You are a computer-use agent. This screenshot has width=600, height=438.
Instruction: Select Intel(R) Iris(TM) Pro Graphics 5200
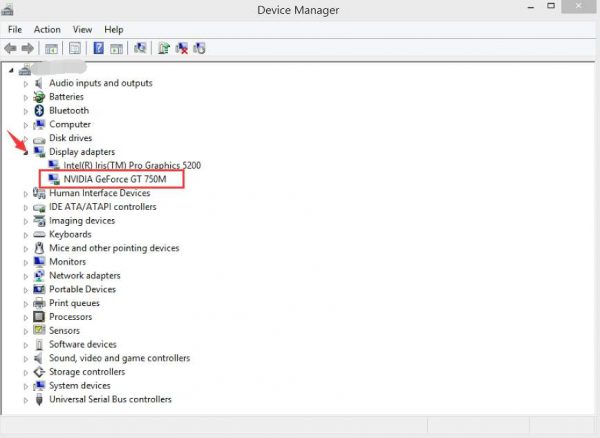click(x=132, y=166)
